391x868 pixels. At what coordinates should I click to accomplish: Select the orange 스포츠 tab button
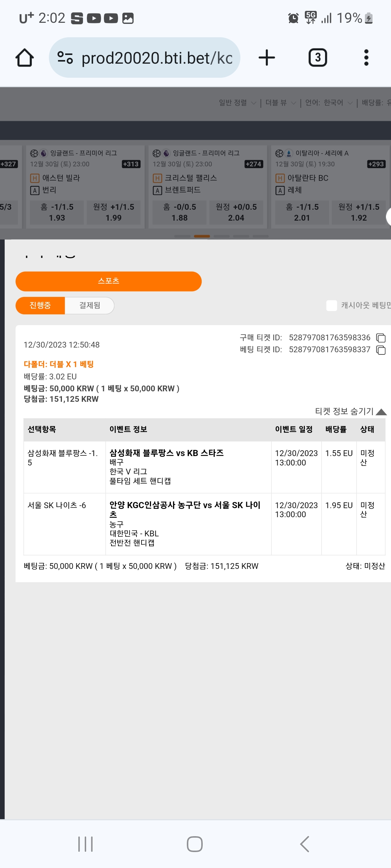pos(109,281)
